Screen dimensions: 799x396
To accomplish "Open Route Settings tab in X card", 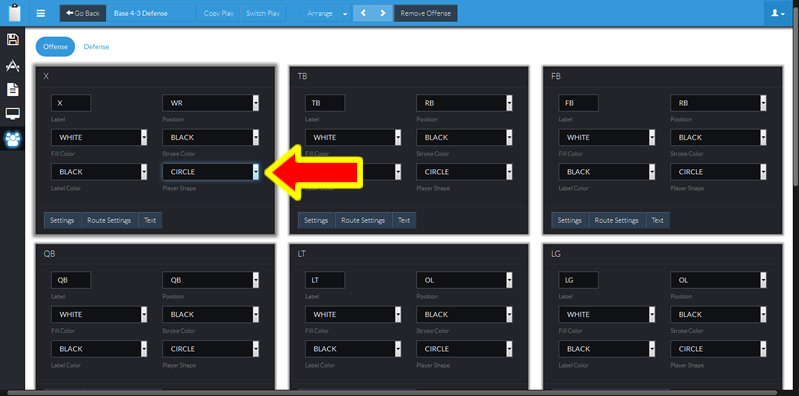I will [x=110, y=220].
